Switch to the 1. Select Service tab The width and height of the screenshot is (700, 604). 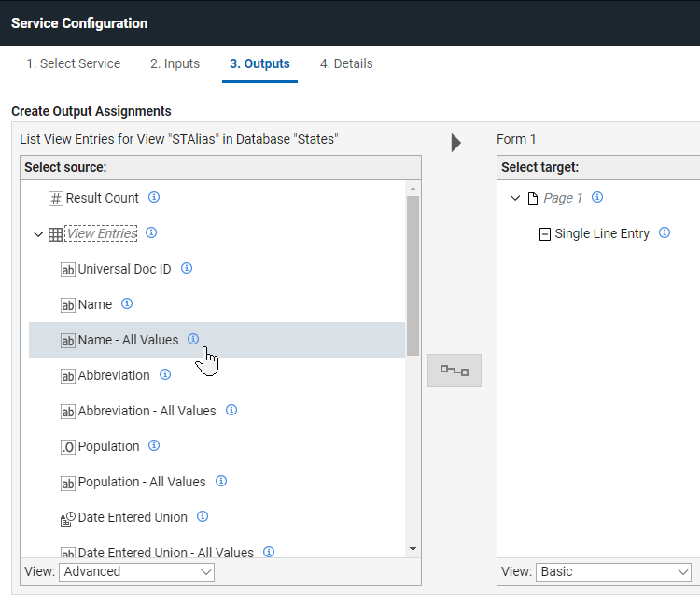pyautogui.click(x=73, y=63)
